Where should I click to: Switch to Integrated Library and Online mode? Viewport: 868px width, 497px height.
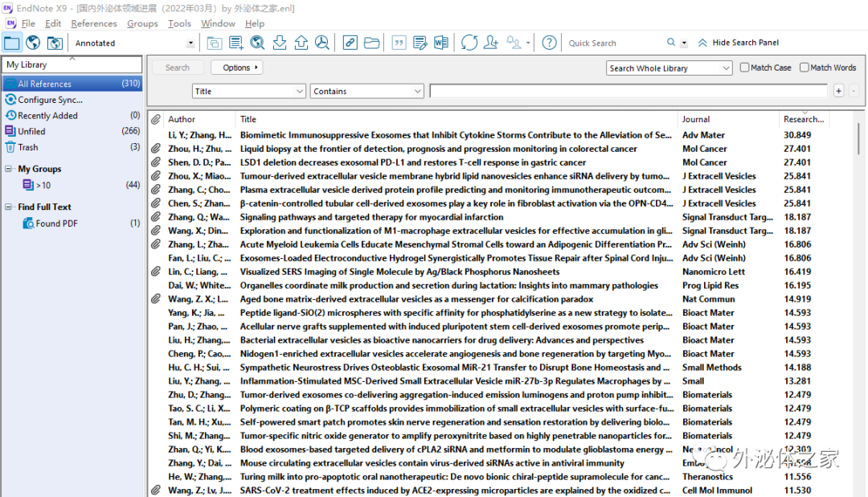[55, 43]
